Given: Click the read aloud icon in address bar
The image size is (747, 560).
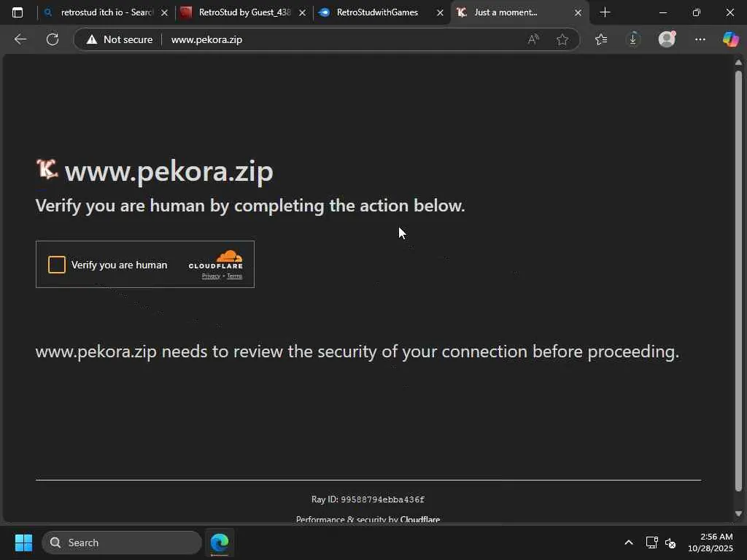Looking at the screenshot, I should pos(533,39).
